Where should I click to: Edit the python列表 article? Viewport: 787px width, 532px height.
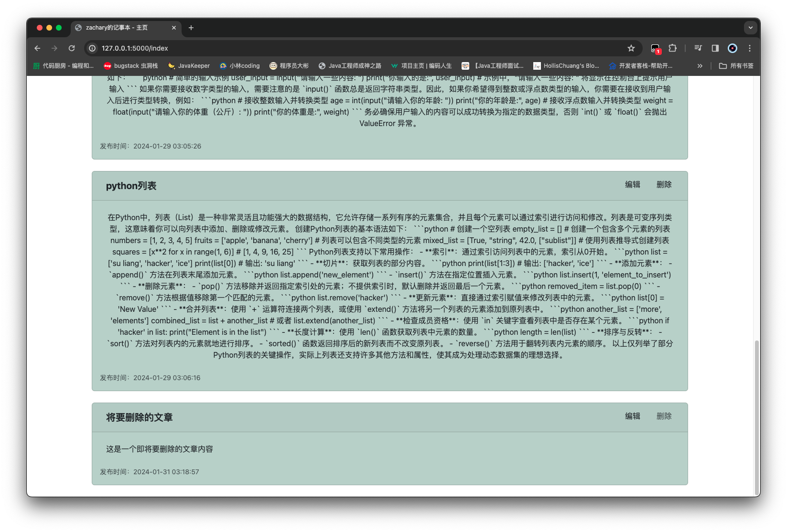point(633,184)
